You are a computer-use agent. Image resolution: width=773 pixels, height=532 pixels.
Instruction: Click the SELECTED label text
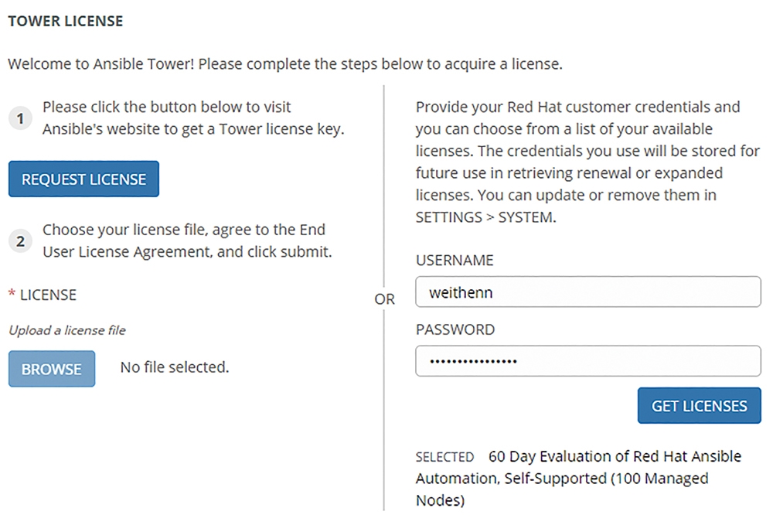[444, 457]
